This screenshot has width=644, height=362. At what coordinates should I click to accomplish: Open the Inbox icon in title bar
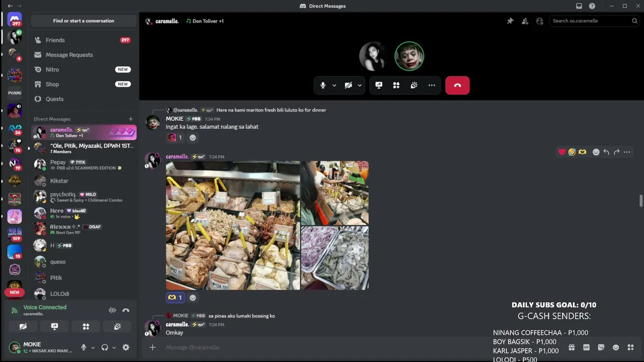[x=579, y=6]
